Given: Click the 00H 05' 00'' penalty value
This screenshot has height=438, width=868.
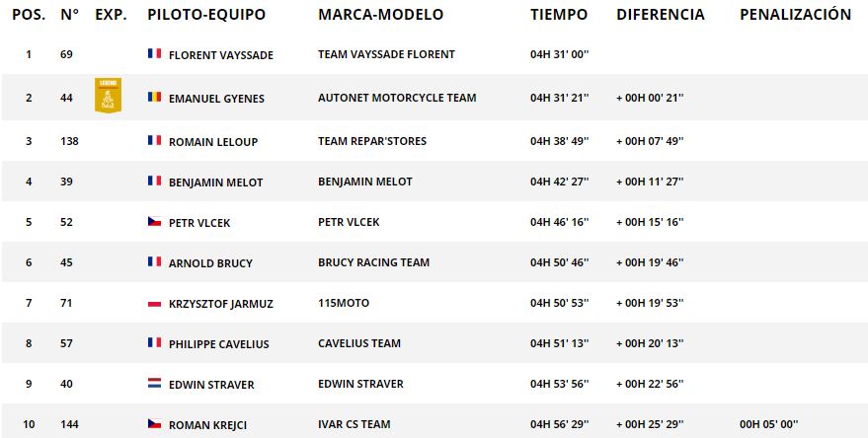Looking at the screenshot, I should [x=770, y=424].
